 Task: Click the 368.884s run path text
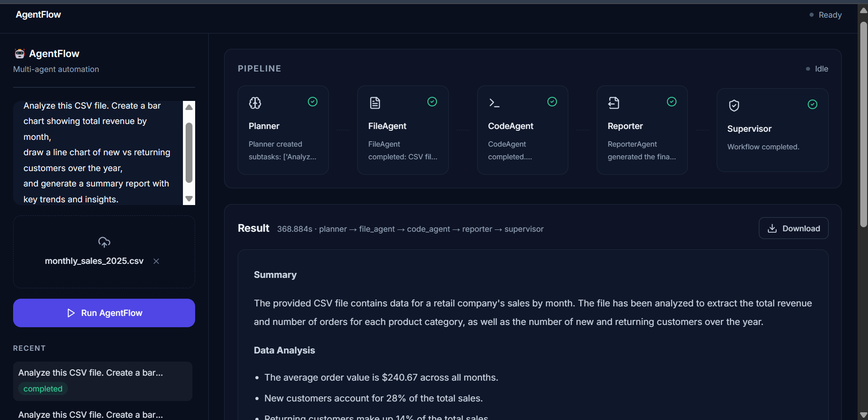(x=410, y=229)
